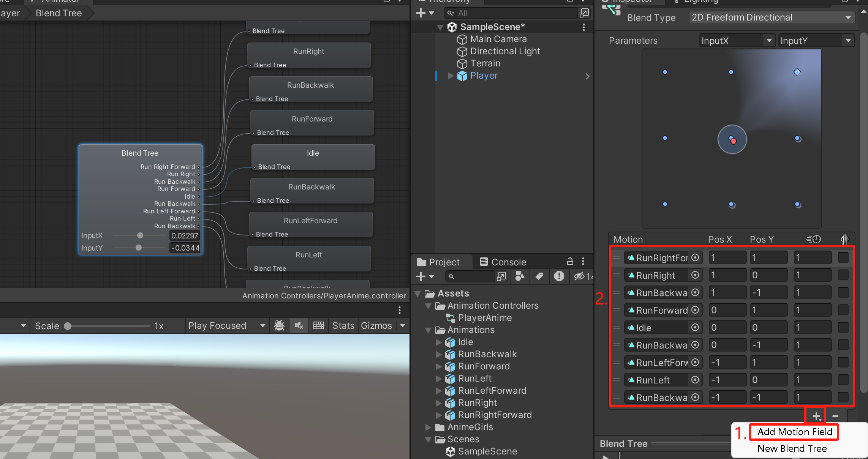The width and height of the screenshot is (868, 459).
Task: Select the device simulator keyboard icon
Action: 319,325
